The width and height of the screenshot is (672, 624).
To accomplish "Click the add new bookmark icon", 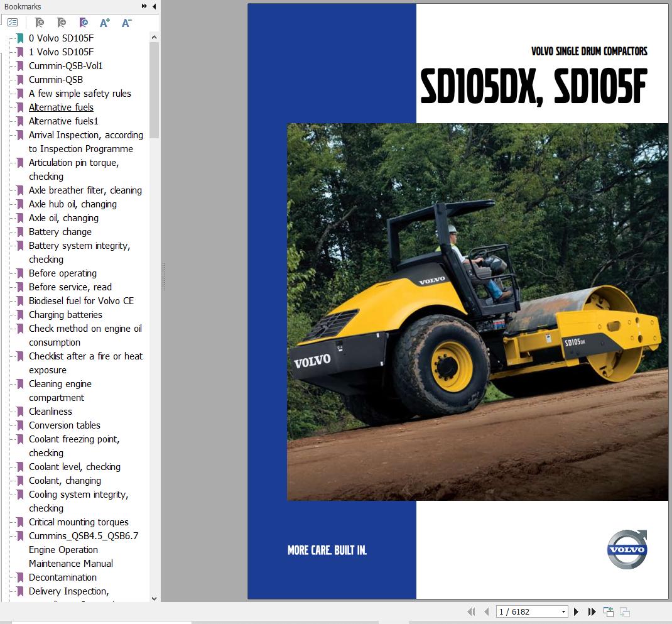I will click(x=62, y=22).
